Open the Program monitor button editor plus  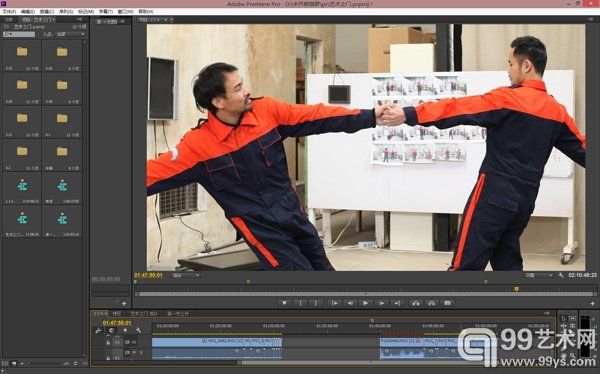click(x=592, y=303)
